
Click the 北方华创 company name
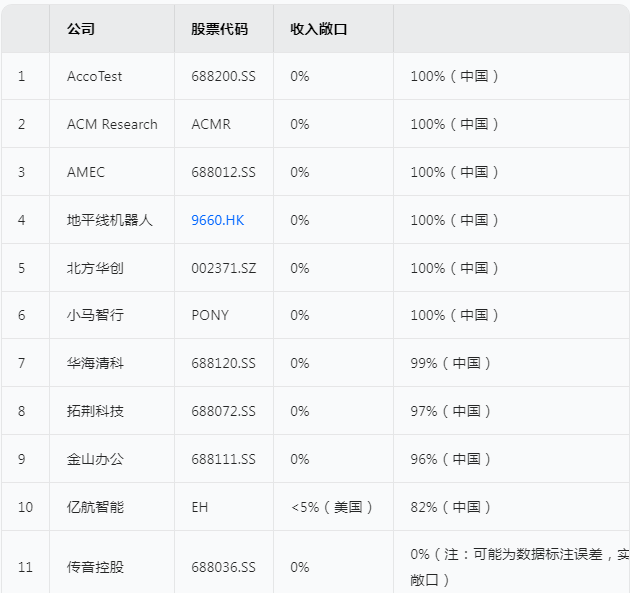(x=96, y=268)
